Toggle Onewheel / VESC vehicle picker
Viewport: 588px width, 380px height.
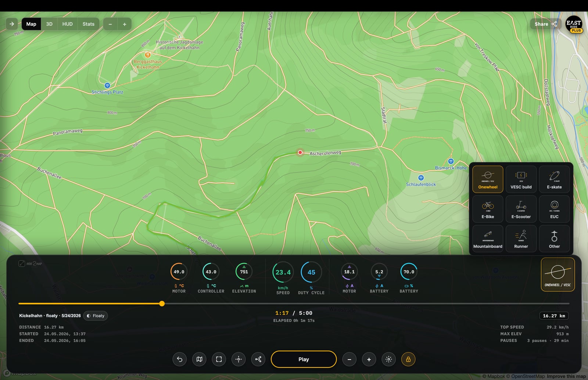(557, 275)
